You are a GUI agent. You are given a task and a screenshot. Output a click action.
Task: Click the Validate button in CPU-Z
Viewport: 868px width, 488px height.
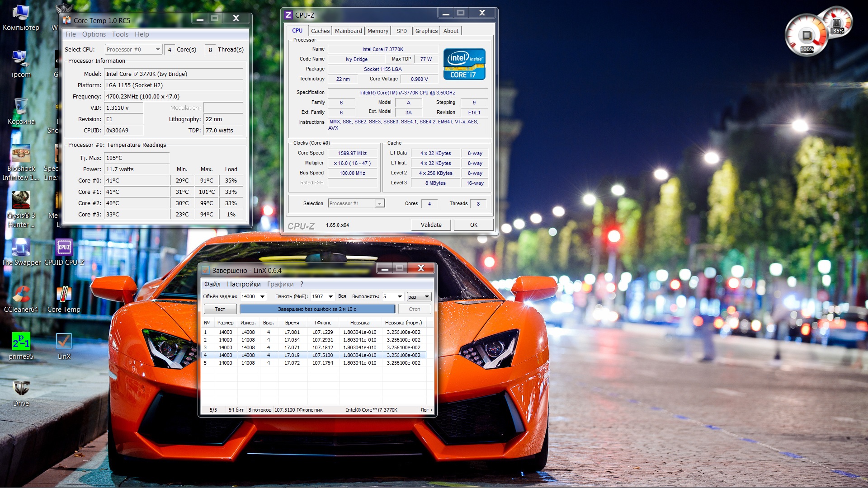pyautogui.click(x=431, y=225)
